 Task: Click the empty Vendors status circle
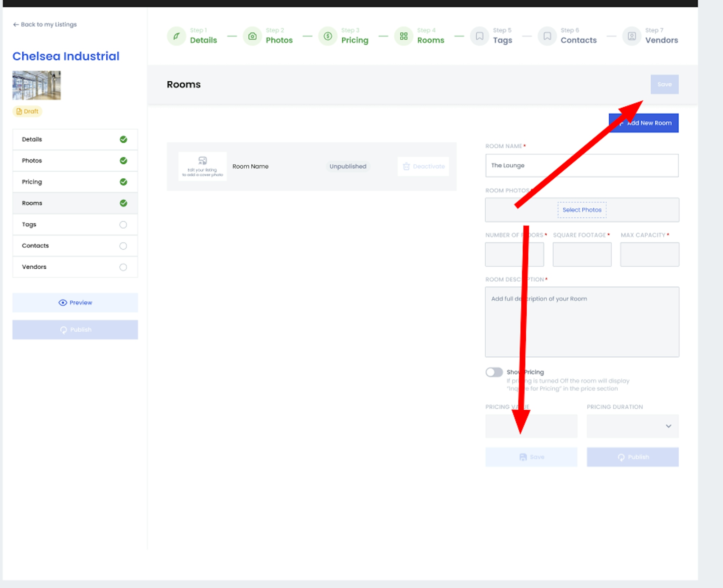coord(123,267)
